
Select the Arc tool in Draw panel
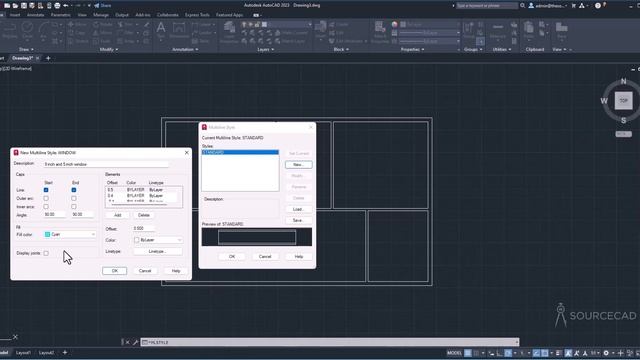(x=44, y=30)
